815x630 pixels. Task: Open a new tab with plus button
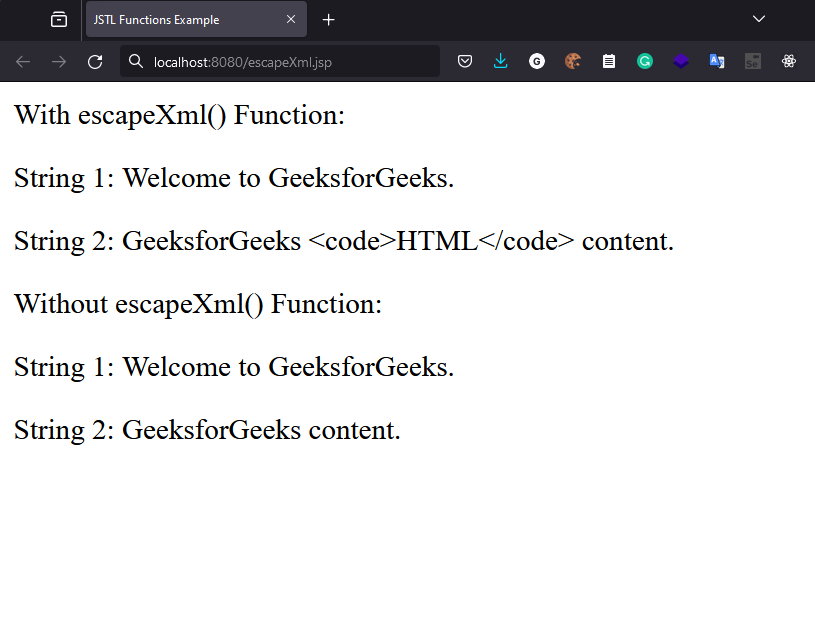pyautogui.click(x=328, y=20)
